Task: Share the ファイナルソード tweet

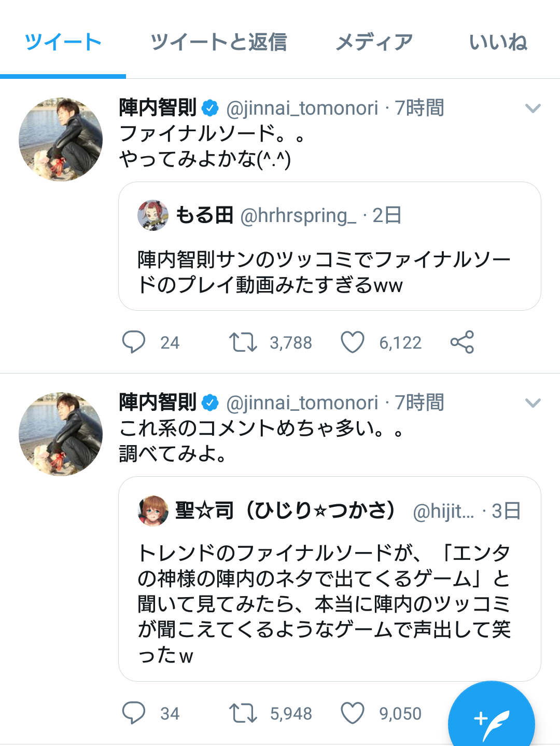Action: [x=462, y=342]
